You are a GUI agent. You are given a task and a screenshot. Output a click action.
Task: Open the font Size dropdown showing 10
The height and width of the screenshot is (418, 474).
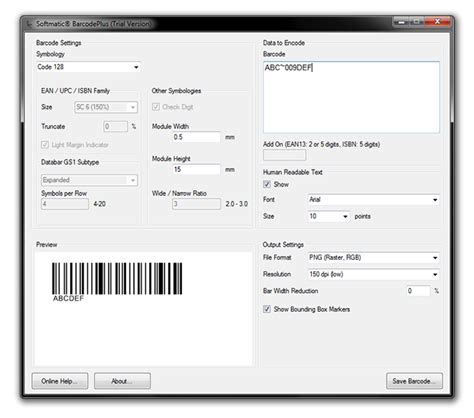[x=329, y=216]
